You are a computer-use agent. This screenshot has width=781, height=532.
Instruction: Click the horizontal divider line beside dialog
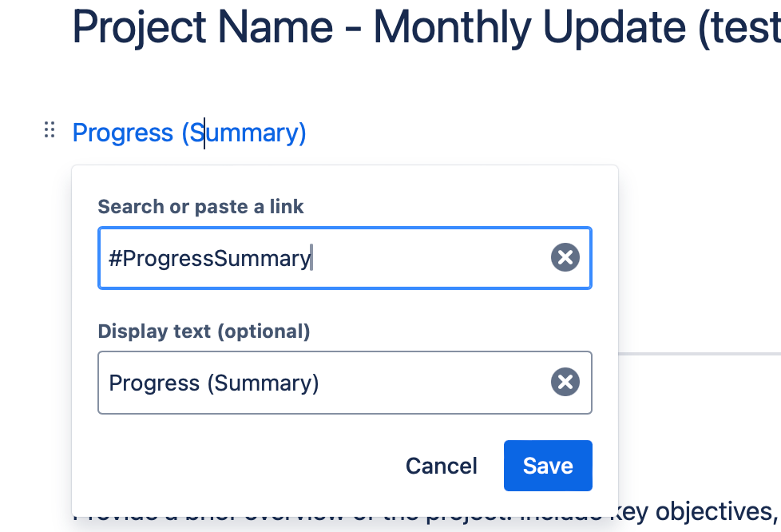tap(700, 354)
